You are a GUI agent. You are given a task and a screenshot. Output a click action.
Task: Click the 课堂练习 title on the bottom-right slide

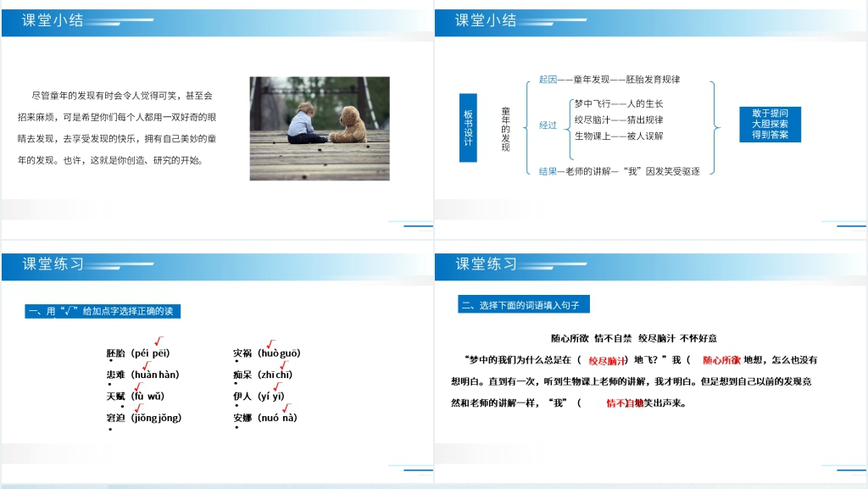(487, 264)
